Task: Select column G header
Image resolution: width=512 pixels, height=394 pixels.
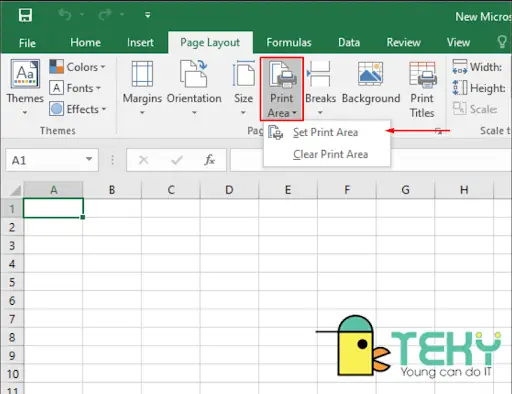Action: coord(405,190)
